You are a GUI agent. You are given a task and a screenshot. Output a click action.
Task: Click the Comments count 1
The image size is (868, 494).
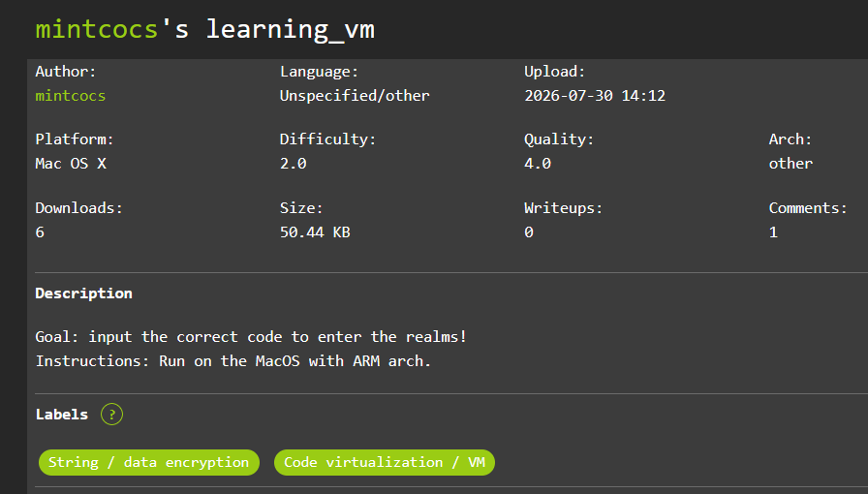click(x=773, y=232)
